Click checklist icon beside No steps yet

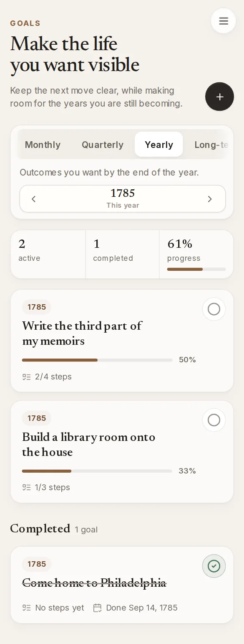[27, 608]
